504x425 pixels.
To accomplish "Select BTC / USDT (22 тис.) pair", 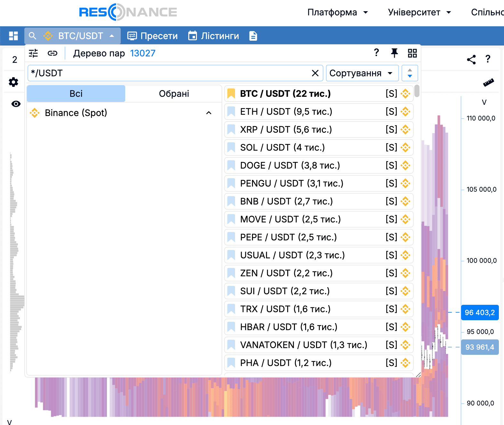I will [319, 94].
